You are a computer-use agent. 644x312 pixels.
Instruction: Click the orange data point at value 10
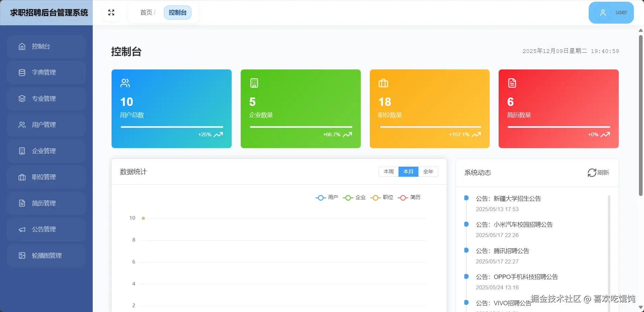pyautogui.click(x=143, y=218)
